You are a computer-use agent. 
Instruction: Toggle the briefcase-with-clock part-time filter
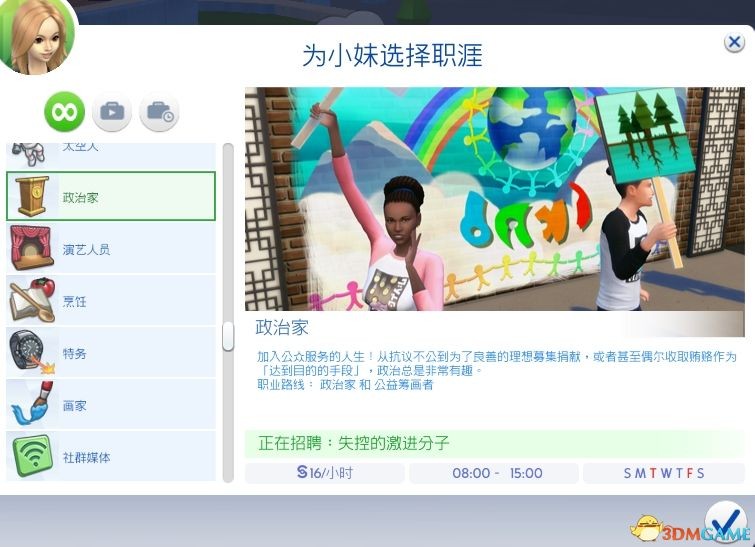click(159, 111)
